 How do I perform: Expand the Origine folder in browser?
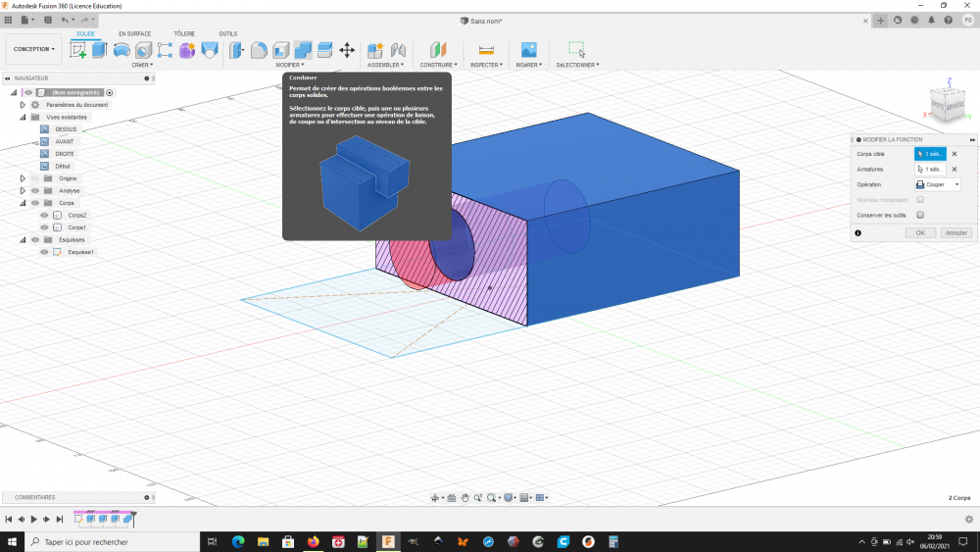pyautogui.click(x=23, y=178)
